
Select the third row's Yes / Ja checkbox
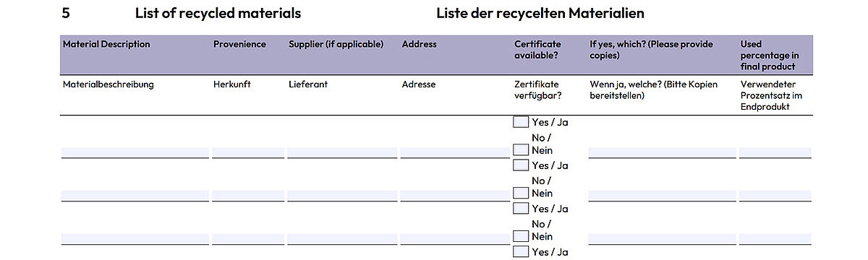[x=521, y=209]
